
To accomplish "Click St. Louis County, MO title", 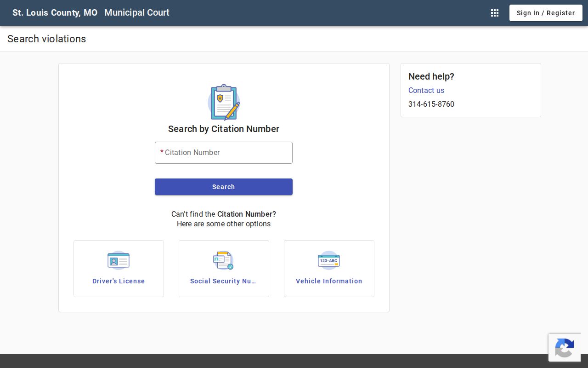I will 55,13.
